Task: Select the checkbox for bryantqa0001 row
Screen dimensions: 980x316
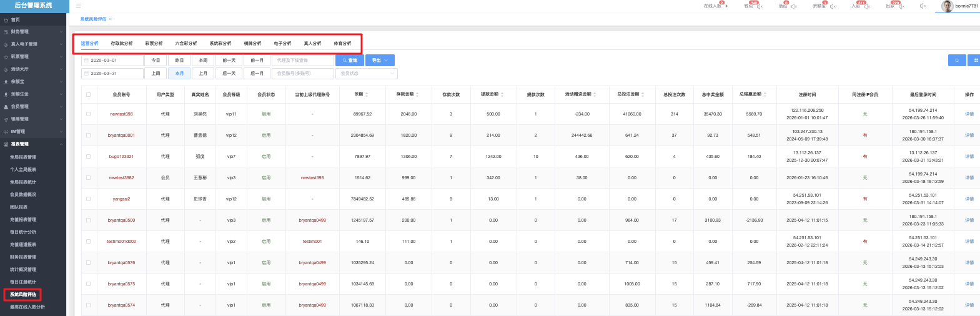Action: (88, 136)
